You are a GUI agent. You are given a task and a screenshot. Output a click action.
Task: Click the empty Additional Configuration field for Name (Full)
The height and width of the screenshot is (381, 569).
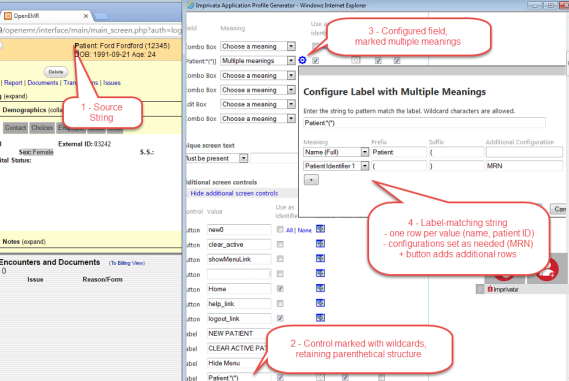coord(524,152)
